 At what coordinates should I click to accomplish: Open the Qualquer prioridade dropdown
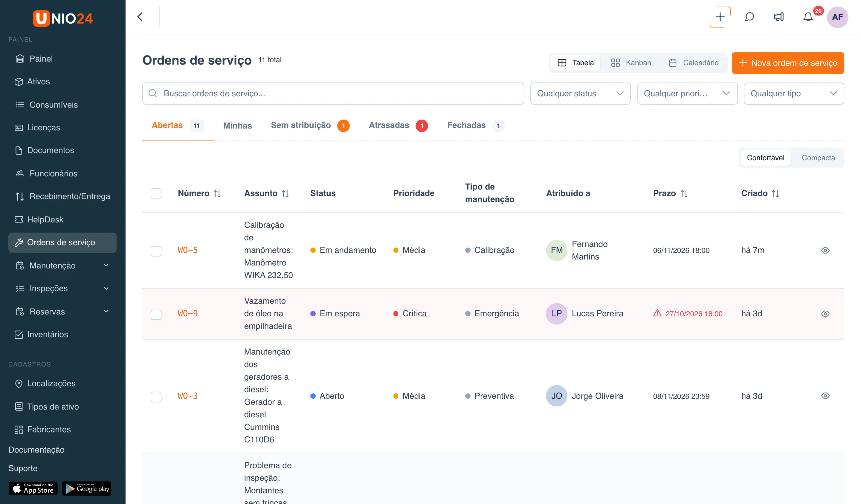tap(687, 94)
